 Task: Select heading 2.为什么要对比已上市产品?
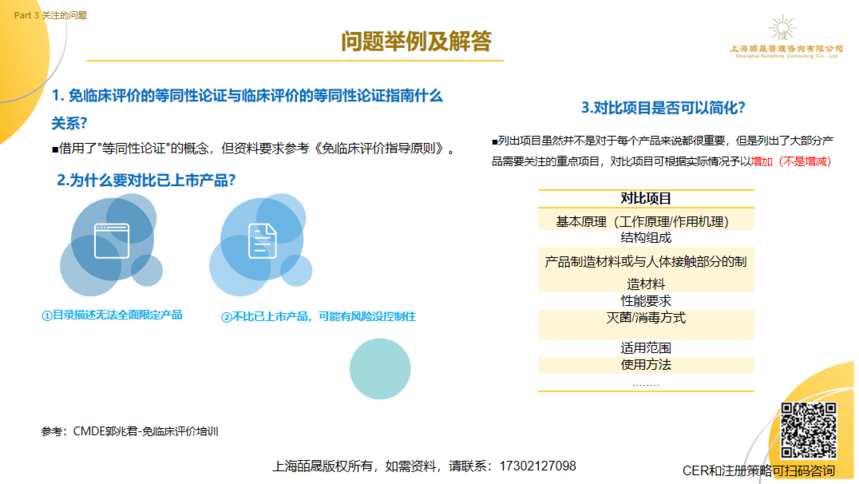click(146, 180)
